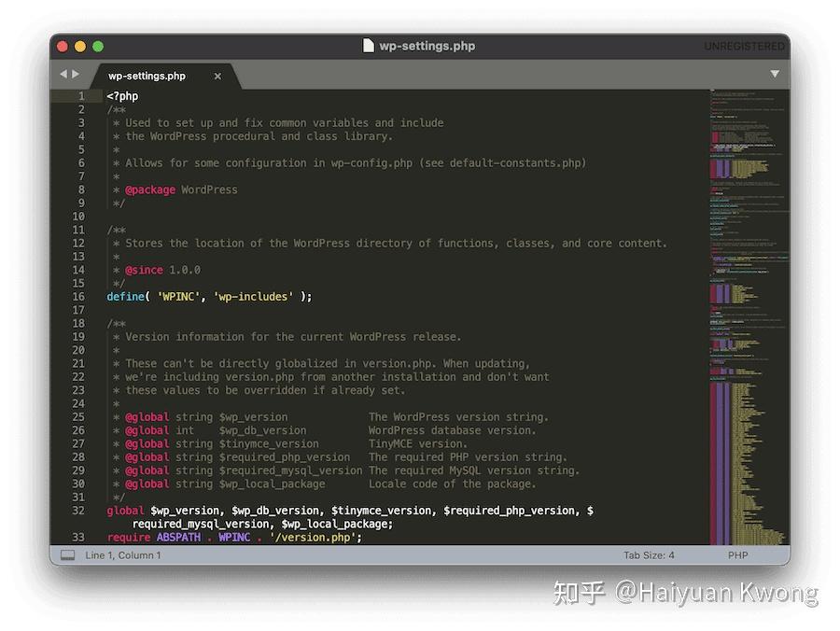Click the UNREGISTERED label

[744, 47]
